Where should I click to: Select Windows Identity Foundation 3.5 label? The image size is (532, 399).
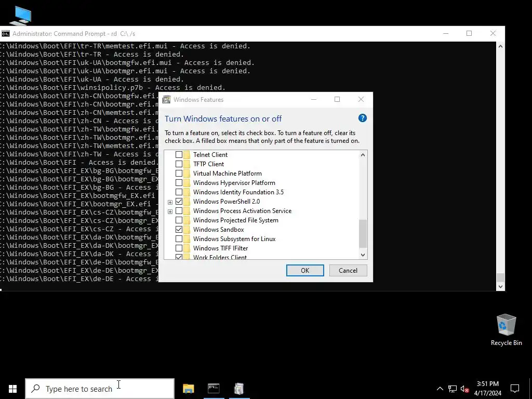[x=238, y=192]
